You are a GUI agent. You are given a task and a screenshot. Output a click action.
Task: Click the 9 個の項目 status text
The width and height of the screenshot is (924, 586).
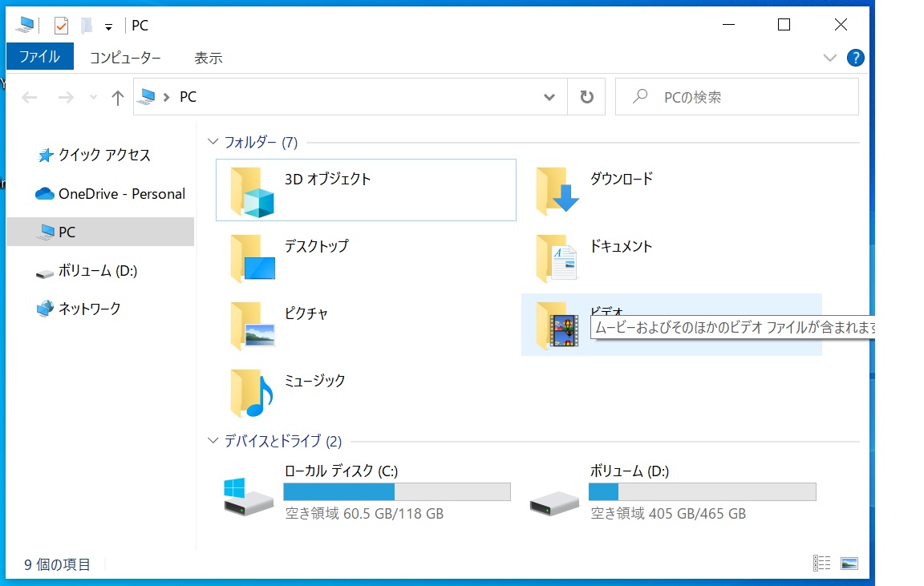[x=57, y=565]
